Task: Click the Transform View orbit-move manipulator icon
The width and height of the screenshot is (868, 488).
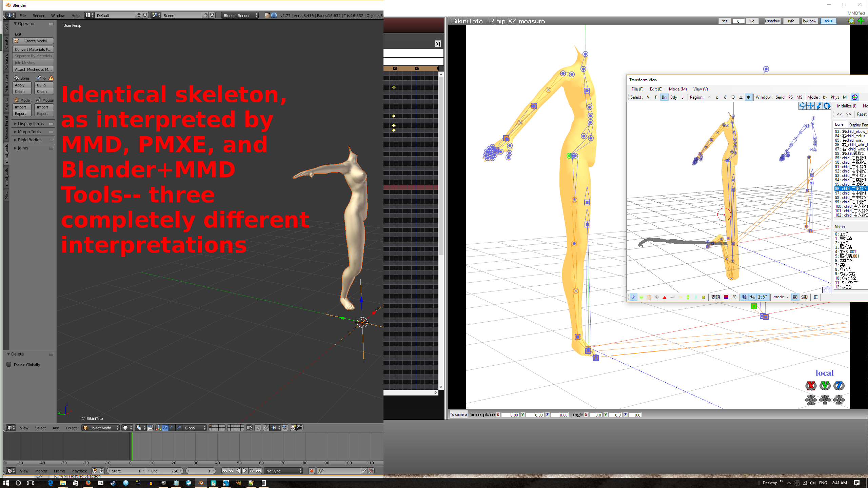Action: point(803,106)
